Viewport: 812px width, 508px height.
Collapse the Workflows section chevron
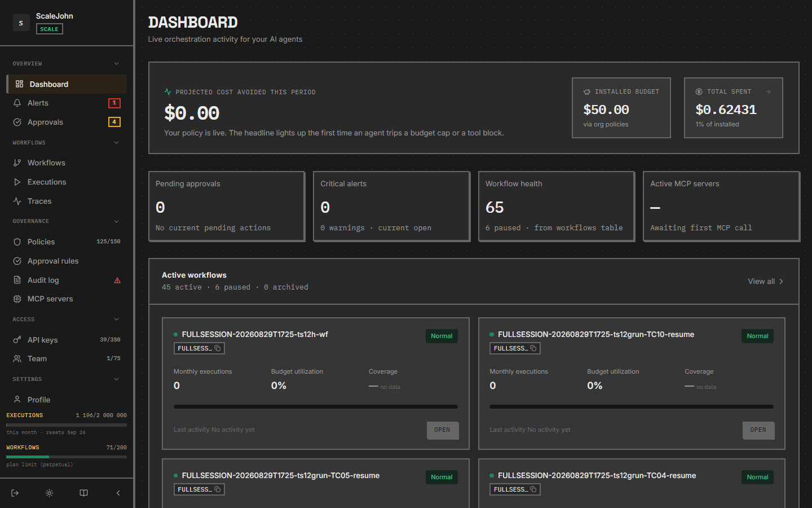(117, 143)
